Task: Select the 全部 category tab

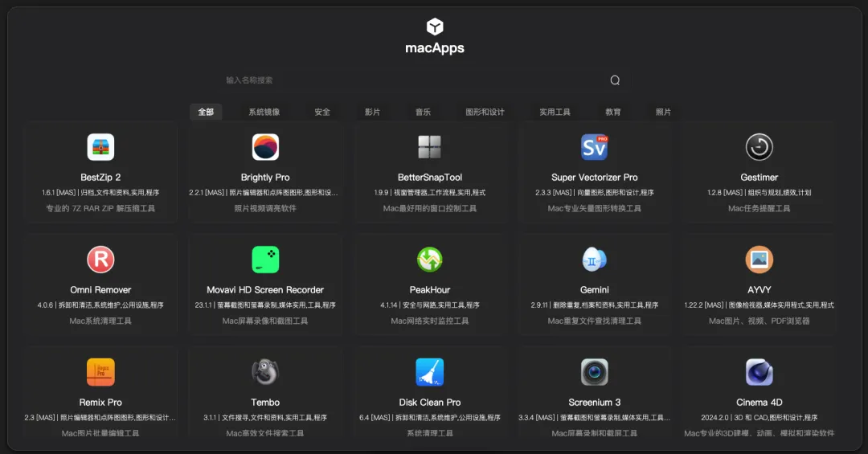Action: click(206, 112)
